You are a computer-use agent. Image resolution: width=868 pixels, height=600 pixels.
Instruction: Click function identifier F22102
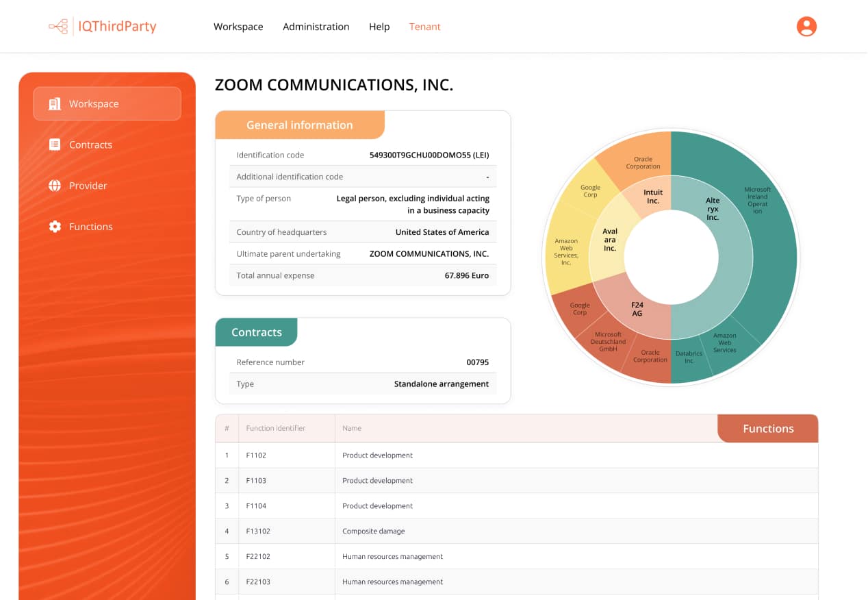point(258,557)
